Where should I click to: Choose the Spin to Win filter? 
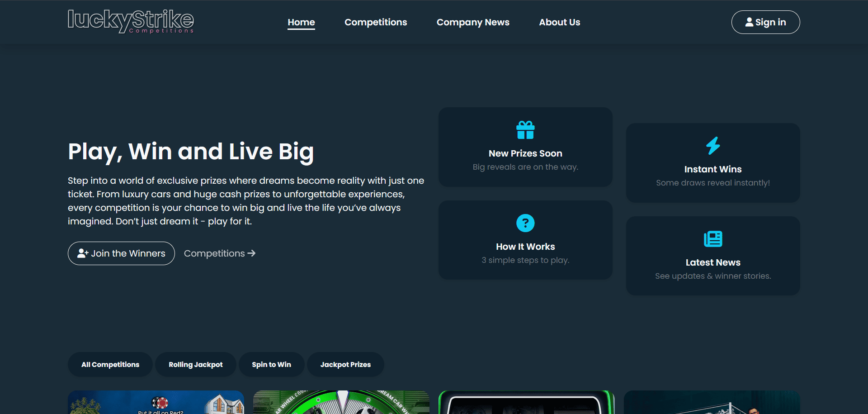(x=271, y=365)
